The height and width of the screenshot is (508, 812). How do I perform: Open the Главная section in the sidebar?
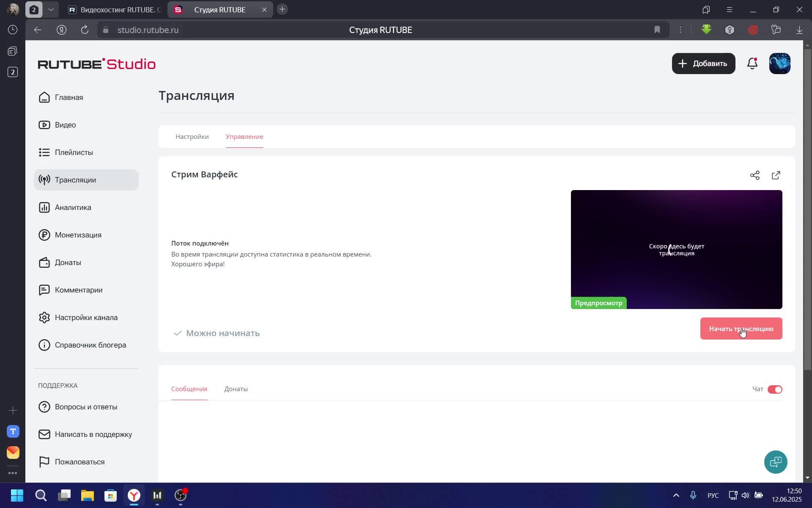[69, 97]
